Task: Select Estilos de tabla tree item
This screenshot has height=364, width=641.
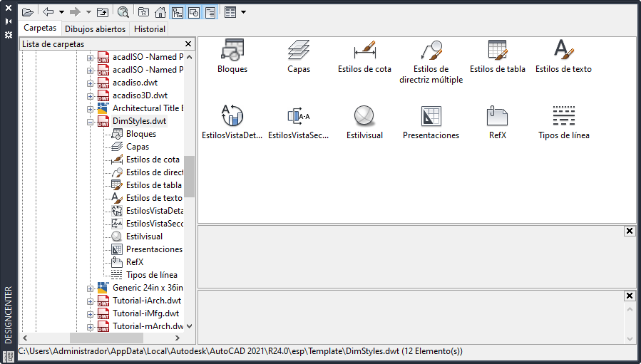Action: click(x=154, y=185)
